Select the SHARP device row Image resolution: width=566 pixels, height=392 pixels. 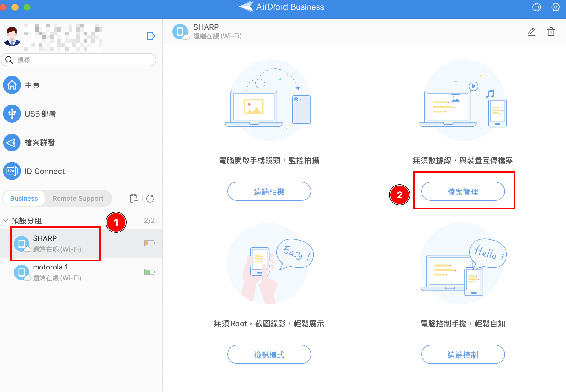tap(81, 244)
